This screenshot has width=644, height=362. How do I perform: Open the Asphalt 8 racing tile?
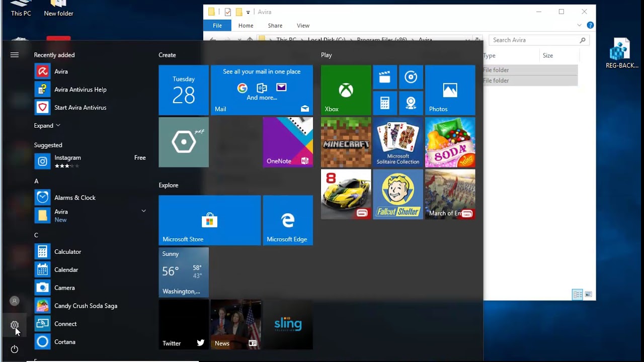coord(346,194)
